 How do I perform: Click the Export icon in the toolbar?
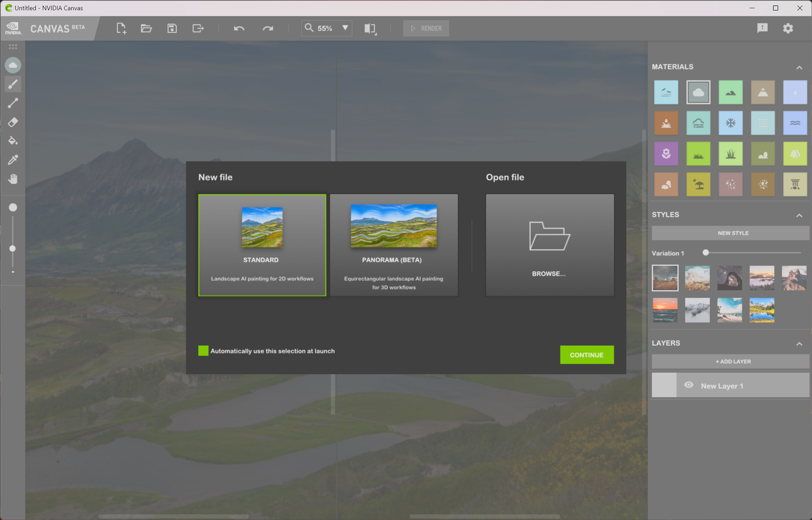tap(198, 28)
